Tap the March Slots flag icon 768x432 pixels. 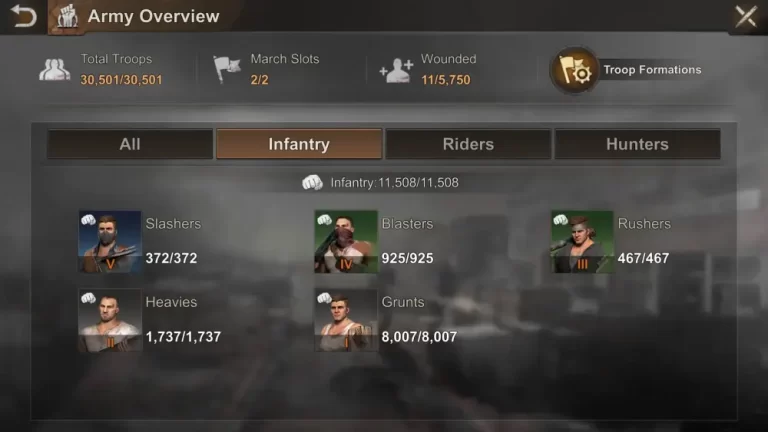point(226,69)
